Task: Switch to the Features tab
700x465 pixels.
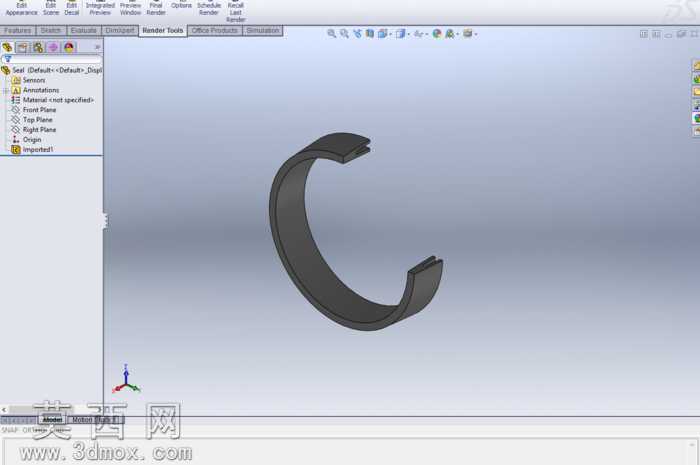Action: point(18,30)
